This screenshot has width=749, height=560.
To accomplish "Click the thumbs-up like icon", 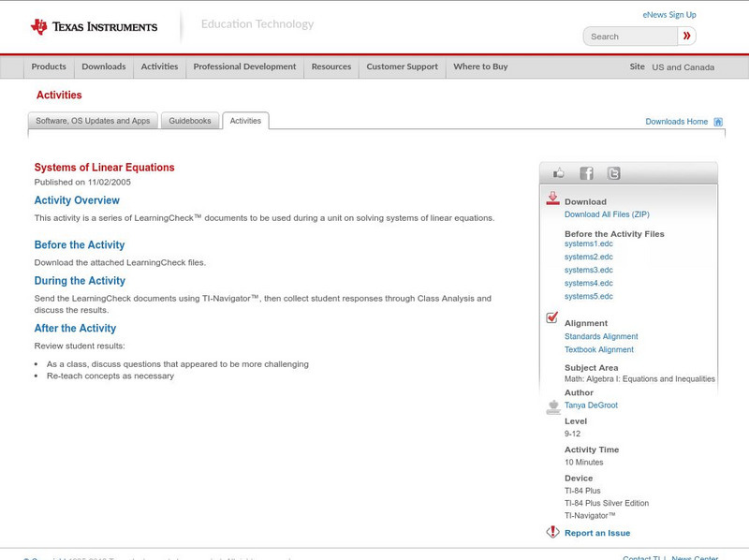I will (x=559, y=173).
